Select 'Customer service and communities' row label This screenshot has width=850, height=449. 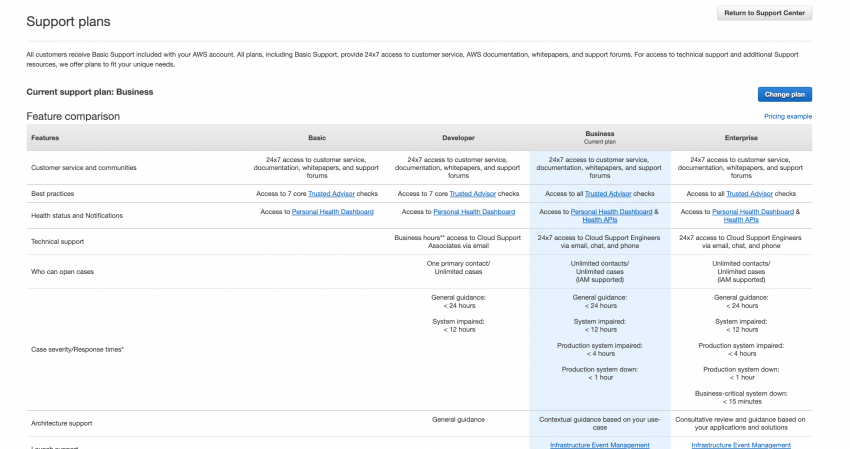pos(84,168)
